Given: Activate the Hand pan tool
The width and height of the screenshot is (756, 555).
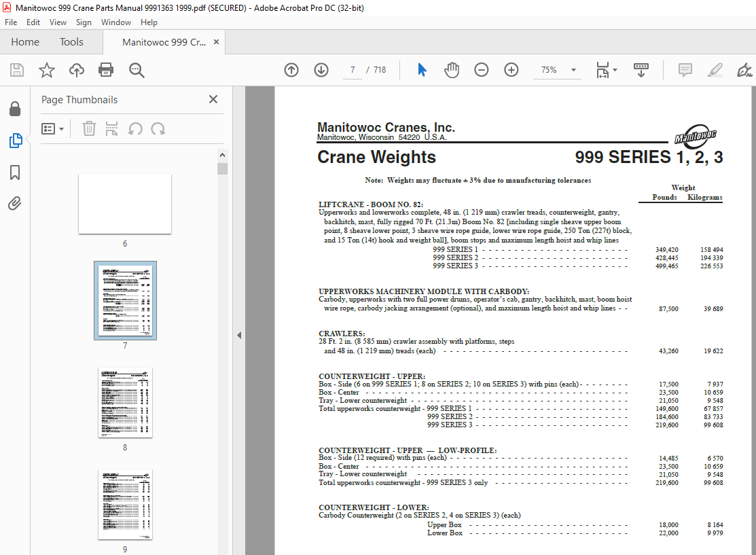Looking at the screenshot, I should click(x=451, y=70).
